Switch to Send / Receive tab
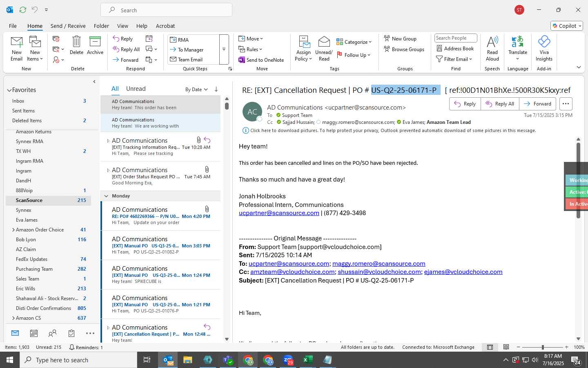The image size is (588, 368). point(68,26)
